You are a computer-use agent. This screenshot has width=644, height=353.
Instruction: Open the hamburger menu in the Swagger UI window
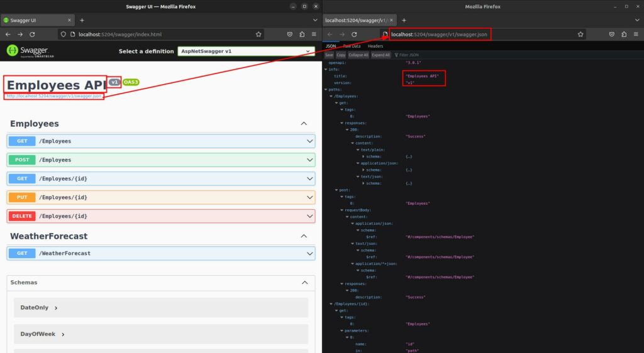pyautogui.click(x=314, y=35)
